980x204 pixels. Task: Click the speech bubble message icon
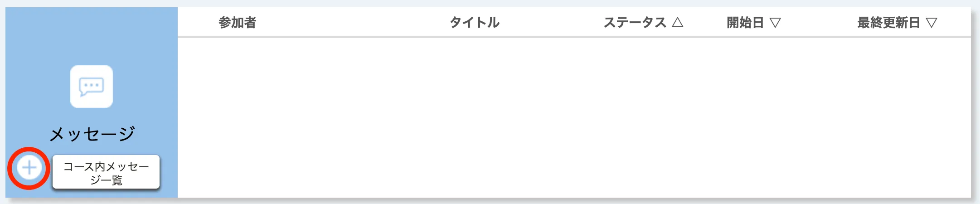[92, 87]
